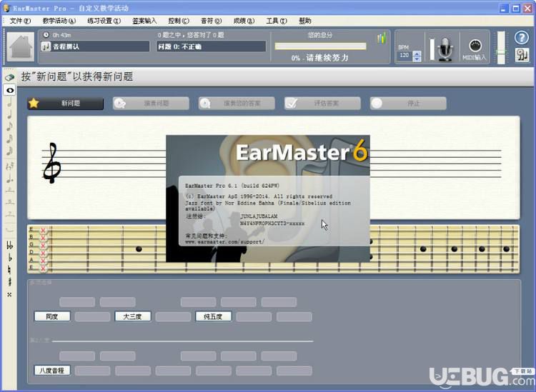The width and height of the screenshot is (536, 392).
Task: Open the 练习设置 menu
Action: (x=104, y=21)
